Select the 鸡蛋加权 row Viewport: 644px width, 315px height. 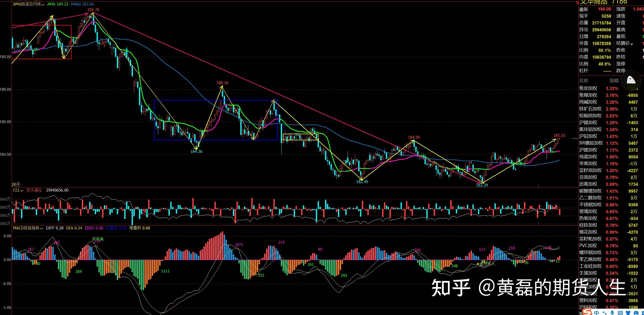pos(608,157)
